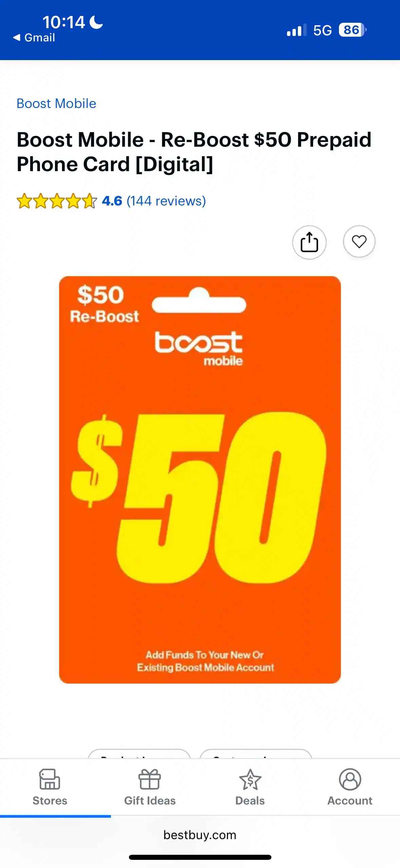The height and width of the screenshot is (868, 400).
Task: Tap the bestbuy.com address bar
Action: [200, 835]
